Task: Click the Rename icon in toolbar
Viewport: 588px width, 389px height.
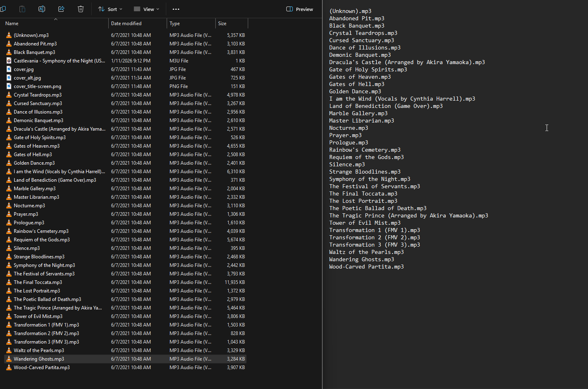Action: (x=42, y=9)
